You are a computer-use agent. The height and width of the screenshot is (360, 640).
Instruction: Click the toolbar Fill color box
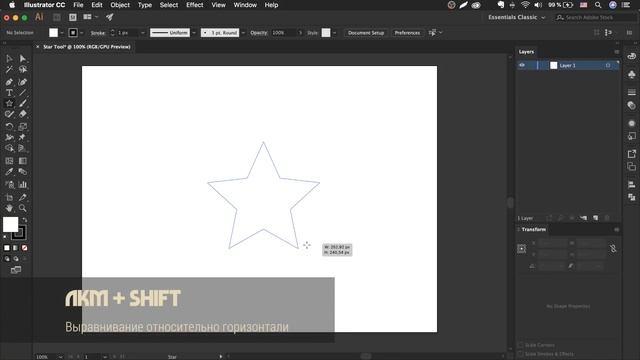10,224
